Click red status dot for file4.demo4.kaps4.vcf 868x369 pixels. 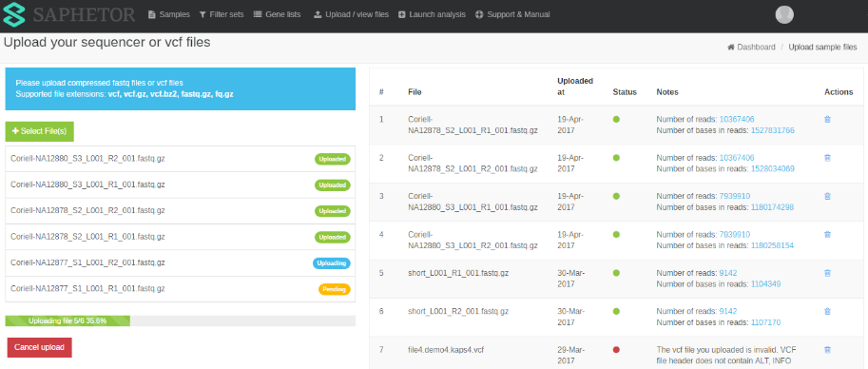(616, 350)
